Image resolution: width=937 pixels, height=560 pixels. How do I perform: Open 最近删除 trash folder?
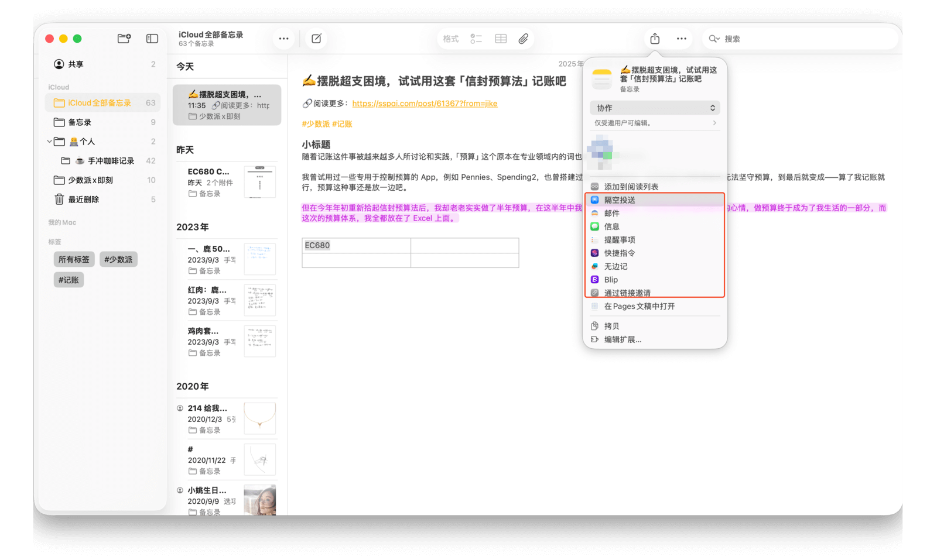83,200
